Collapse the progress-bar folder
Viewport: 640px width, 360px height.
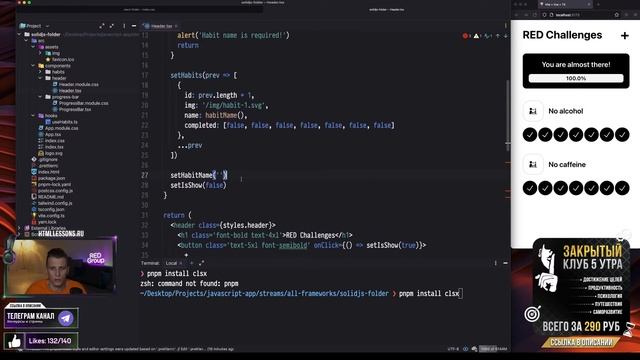[40, 97]
